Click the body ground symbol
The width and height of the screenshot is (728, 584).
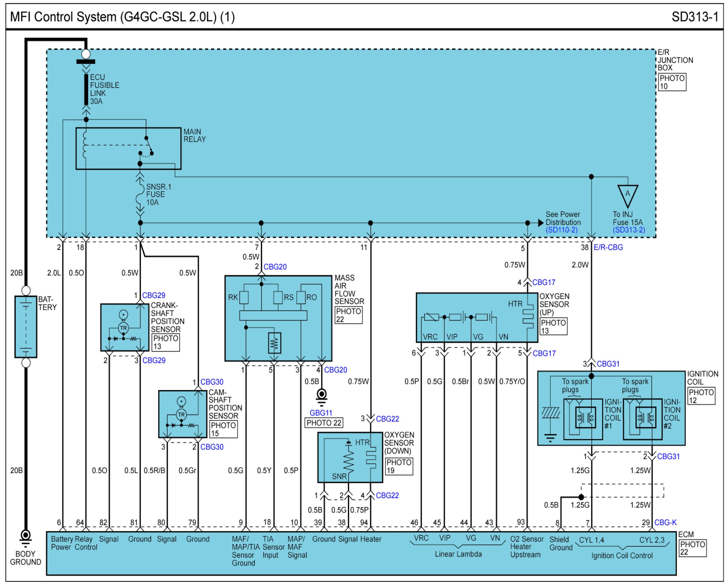(x=26, y=536)
